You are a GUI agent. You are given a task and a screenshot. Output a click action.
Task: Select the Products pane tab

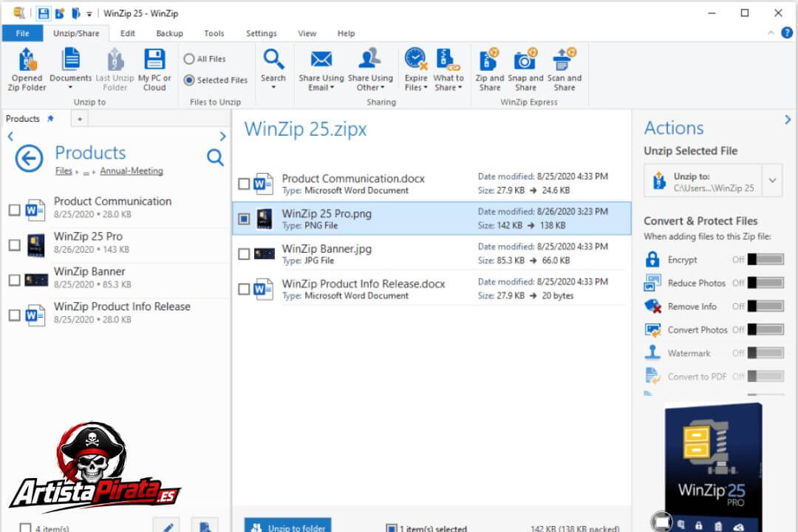click(30, 119)
